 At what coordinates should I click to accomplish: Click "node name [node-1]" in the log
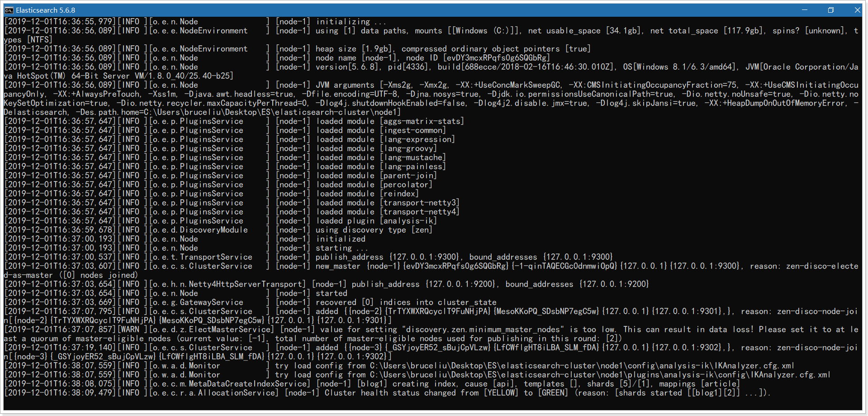pos(356,58)
